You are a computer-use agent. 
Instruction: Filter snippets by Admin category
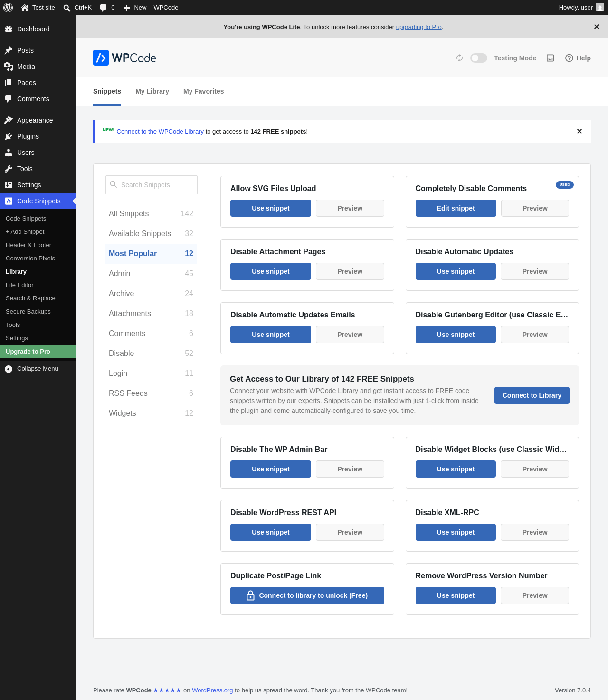tap(151, 274)
